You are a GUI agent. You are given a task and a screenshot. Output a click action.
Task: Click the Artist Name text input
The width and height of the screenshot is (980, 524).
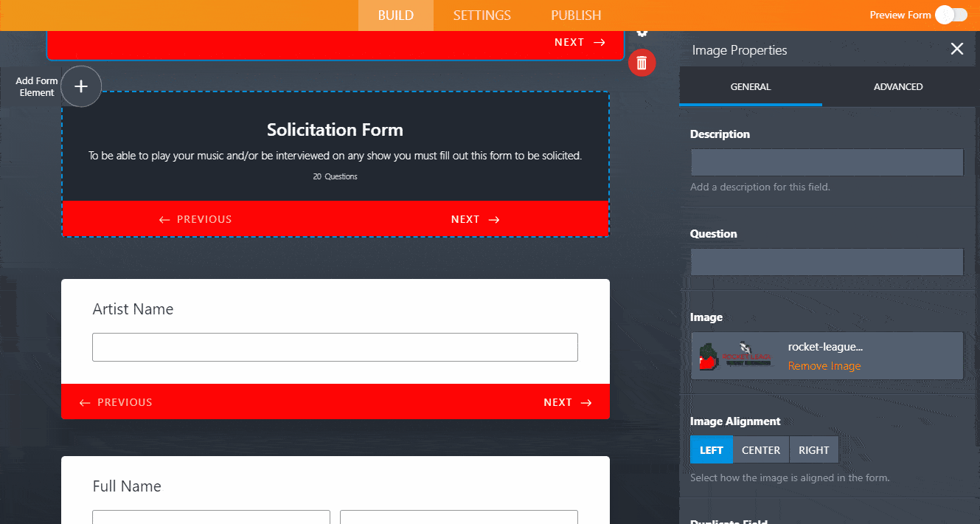click(335, 347)
